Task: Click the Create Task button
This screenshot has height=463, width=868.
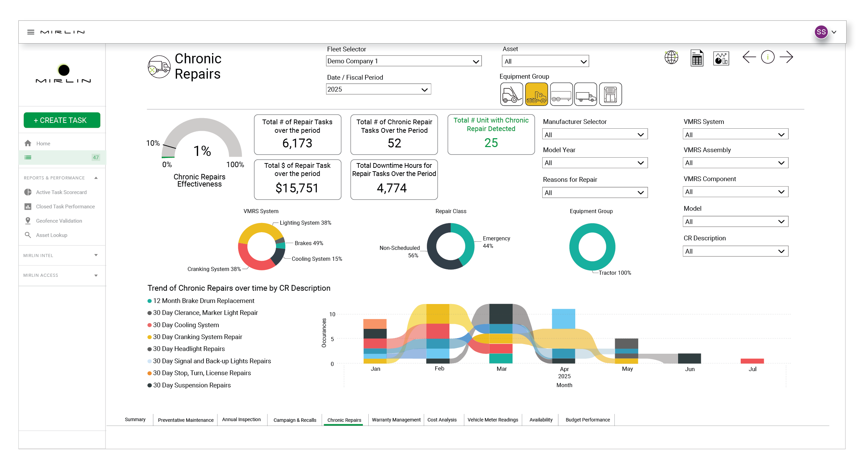Action: click(62, 120)
